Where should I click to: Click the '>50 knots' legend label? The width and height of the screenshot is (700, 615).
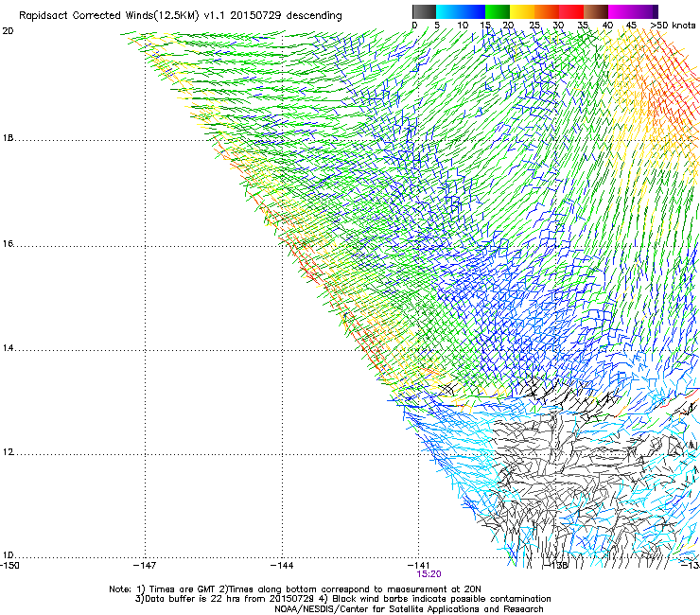click(x=673, y=26)
